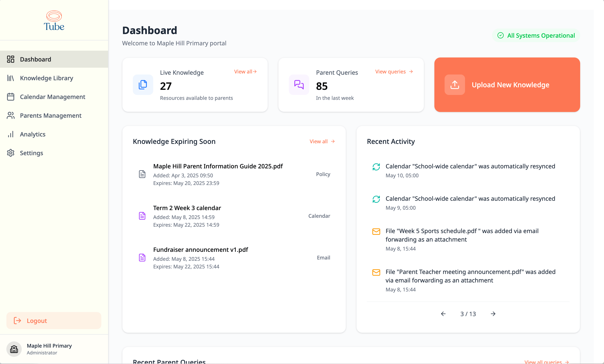Click the Logout button
604x364 pixels.
click(53, 321)
